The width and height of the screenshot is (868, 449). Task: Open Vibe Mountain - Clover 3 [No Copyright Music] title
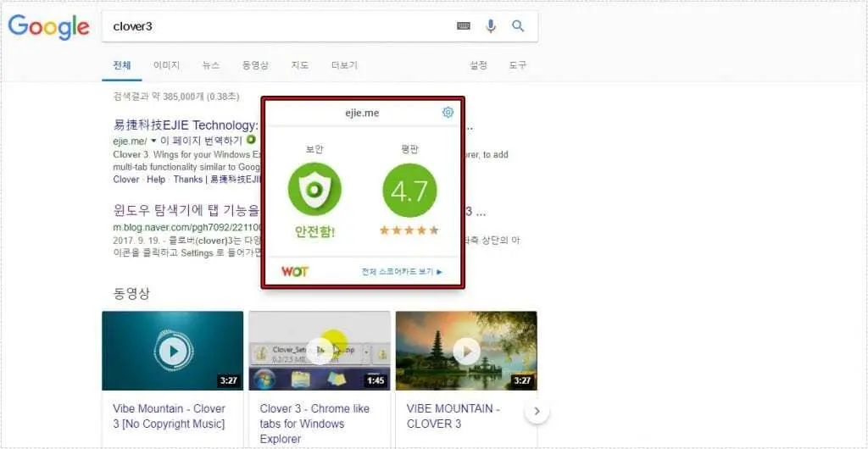[x=169, y=416]
